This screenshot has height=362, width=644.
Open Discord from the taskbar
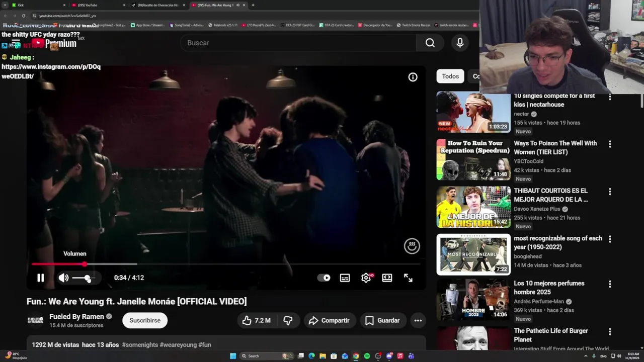tap(389, 356)
